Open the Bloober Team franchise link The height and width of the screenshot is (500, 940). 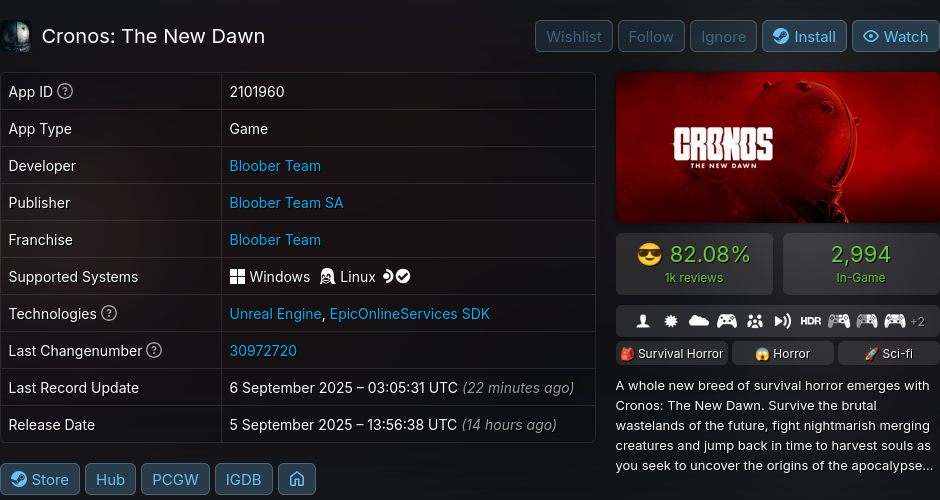tap(275, 240)
